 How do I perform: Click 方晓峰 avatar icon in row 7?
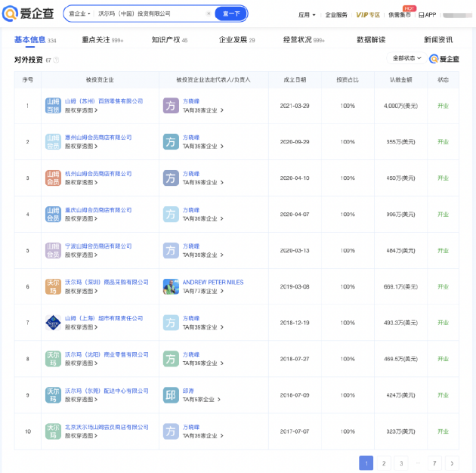tap(171, 323)
